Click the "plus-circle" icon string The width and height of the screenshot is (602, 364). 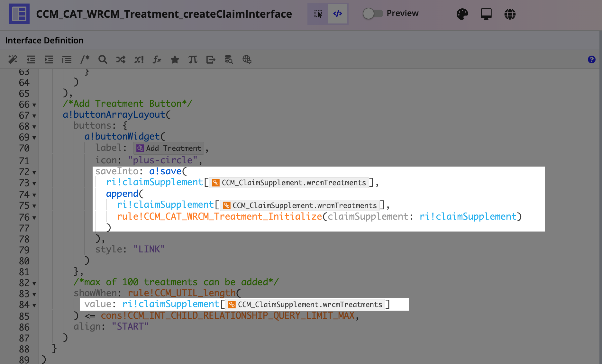coord(163,160)
